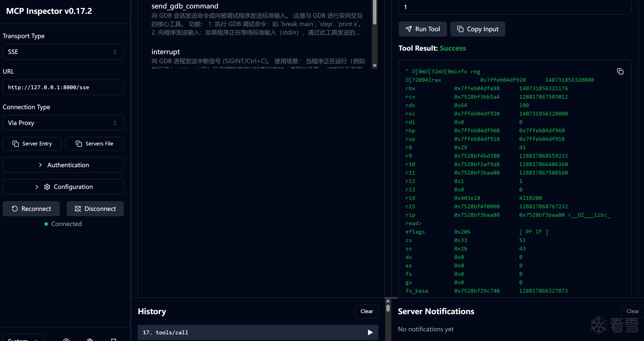Click the URL input field
The height and width of the screenshot is (341, 644).
pos(63,87)
